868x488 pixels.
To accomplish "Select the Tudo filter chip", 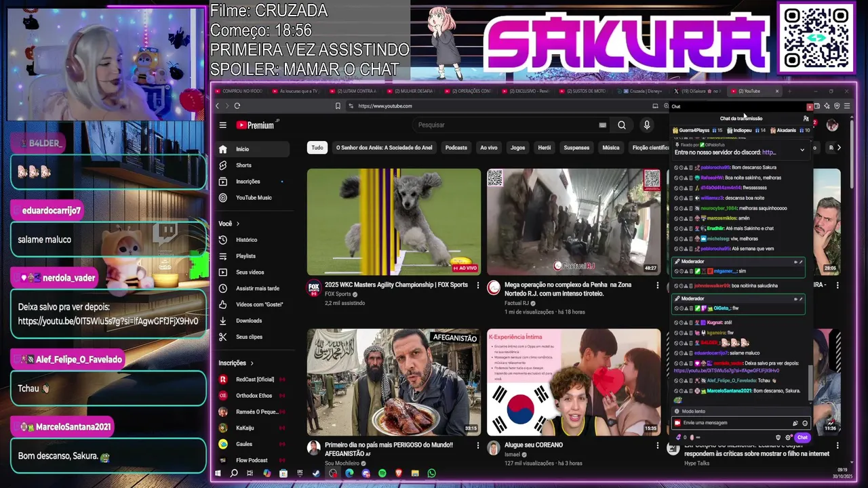I will (x=317, y=148).
